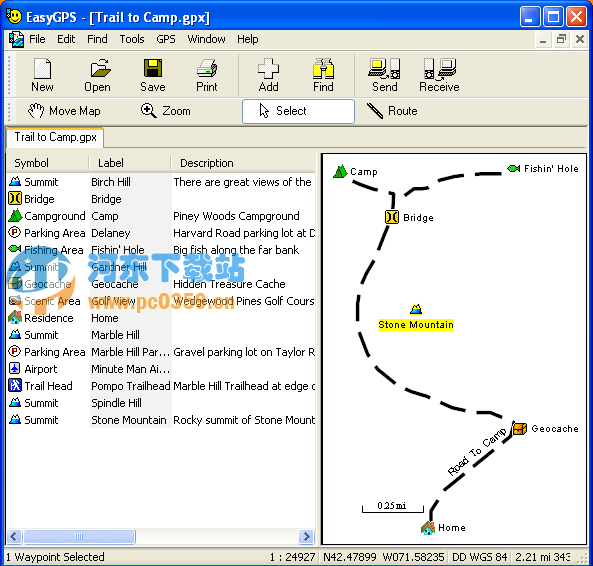The image size is (593, 566).
Task: Click the Find binoculars icon
Action: click(x=323, y=75)
